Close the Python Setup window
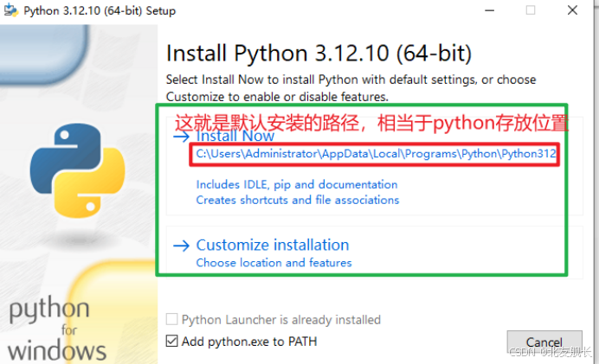 (x=572, y=10)
